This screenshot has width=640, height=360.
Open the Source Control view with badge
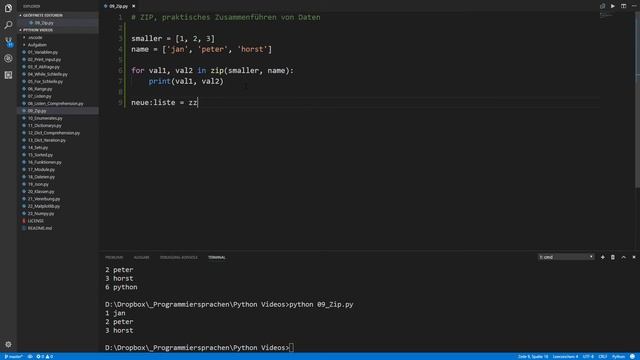click(8, 42)
